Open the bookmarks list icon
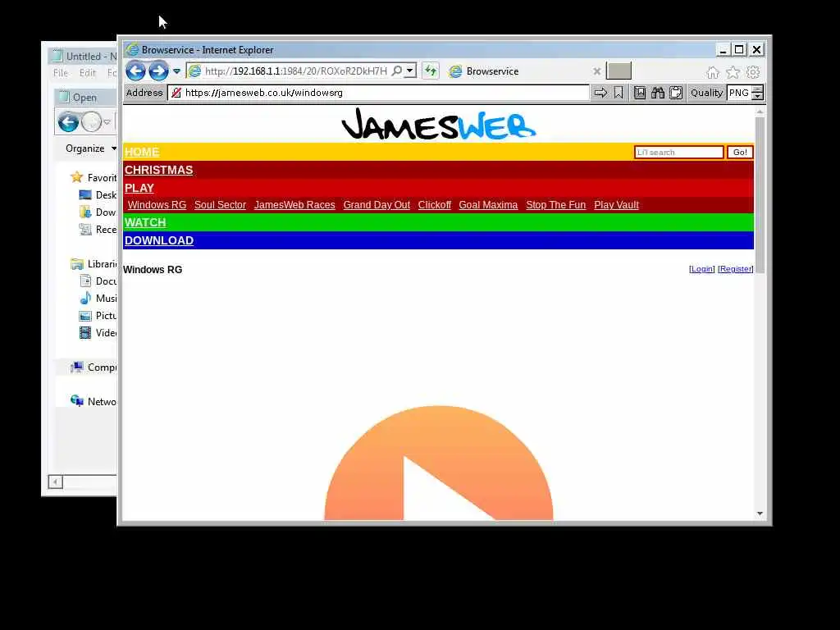840x630 pixels. point(640,93)
